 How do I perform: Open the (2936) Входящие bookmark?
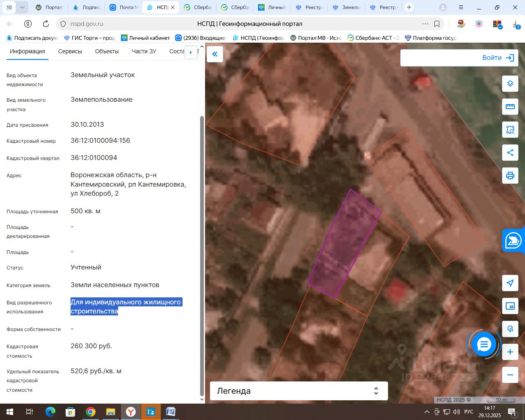coord(200,38)
